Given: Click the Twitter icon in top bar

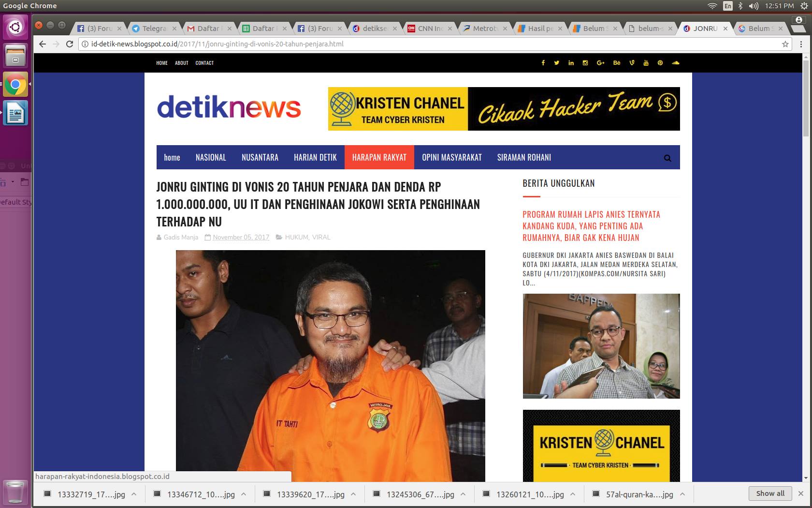Looking at the screenshot, I should pyautogui.click(x=557, y=63).
